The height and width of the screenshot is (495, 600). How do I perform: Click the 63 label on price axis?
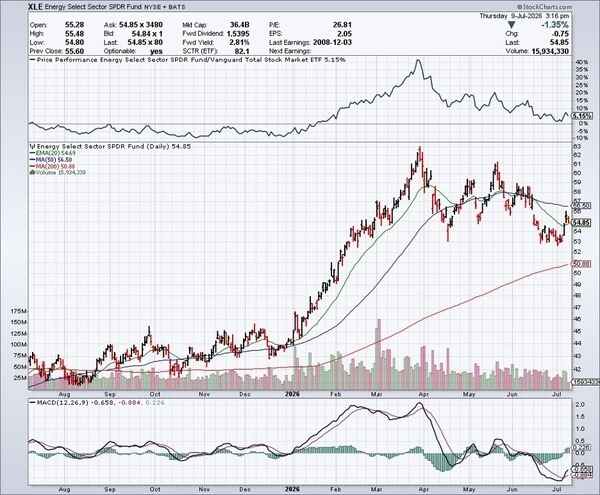point(578,147)
